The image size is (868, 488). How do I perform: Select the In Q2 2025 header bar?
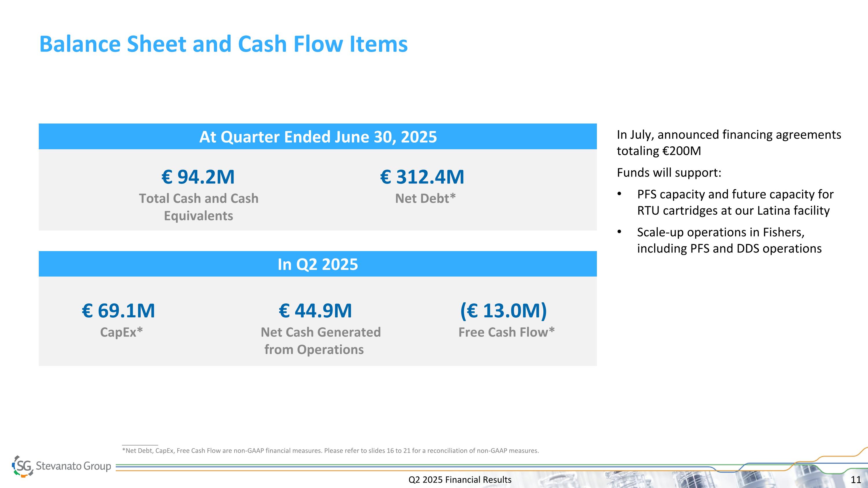tap(318, 264)
